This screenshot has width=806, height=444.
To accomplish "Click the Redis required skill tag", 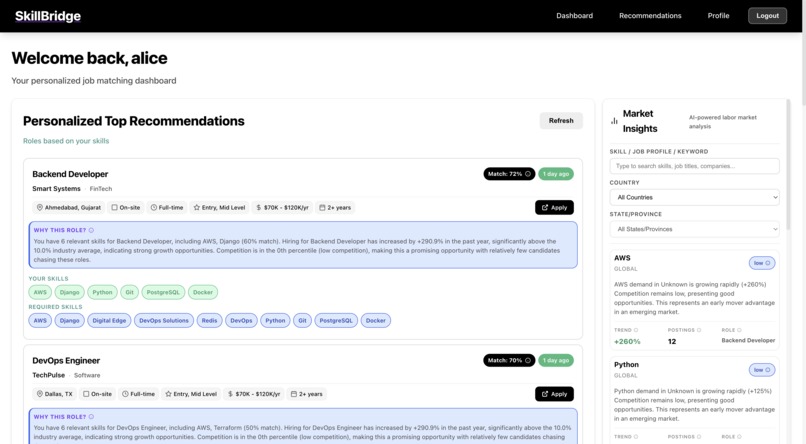I will click(209, 321).
